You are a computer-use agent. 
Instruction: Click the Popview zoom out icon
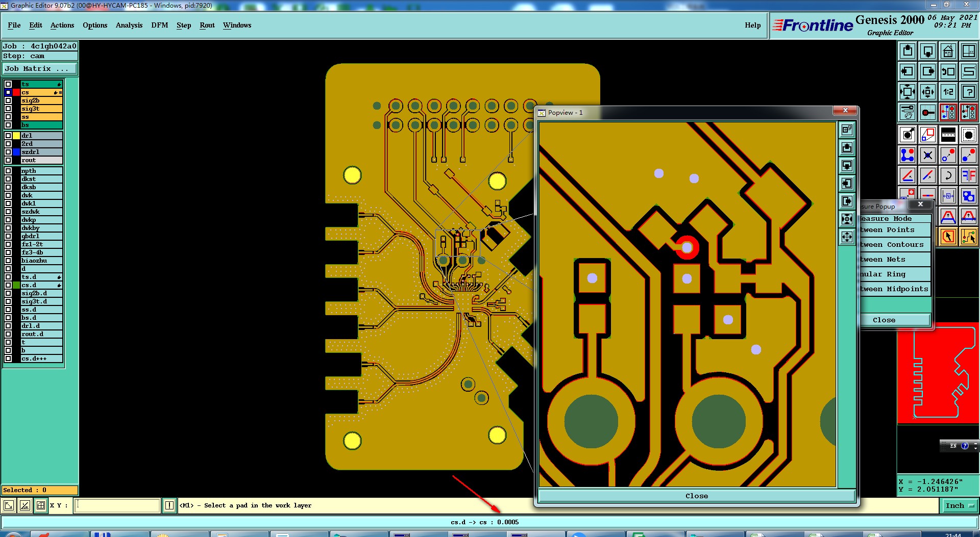click(x=847, y=237)
